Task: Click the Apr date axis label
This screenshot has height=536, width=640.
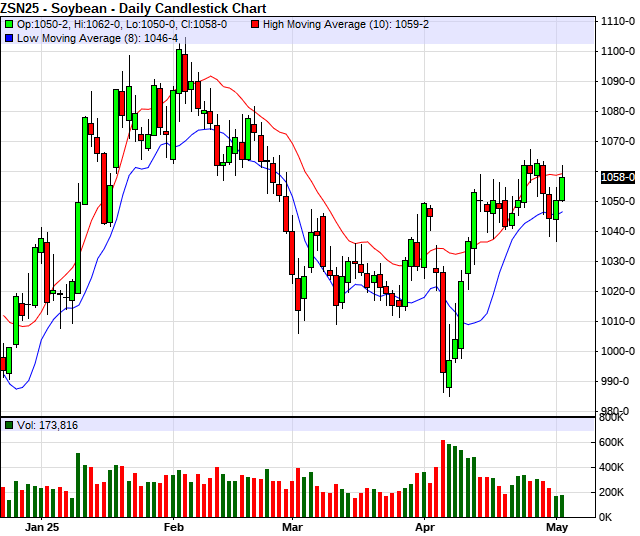Action: (425, 526)
